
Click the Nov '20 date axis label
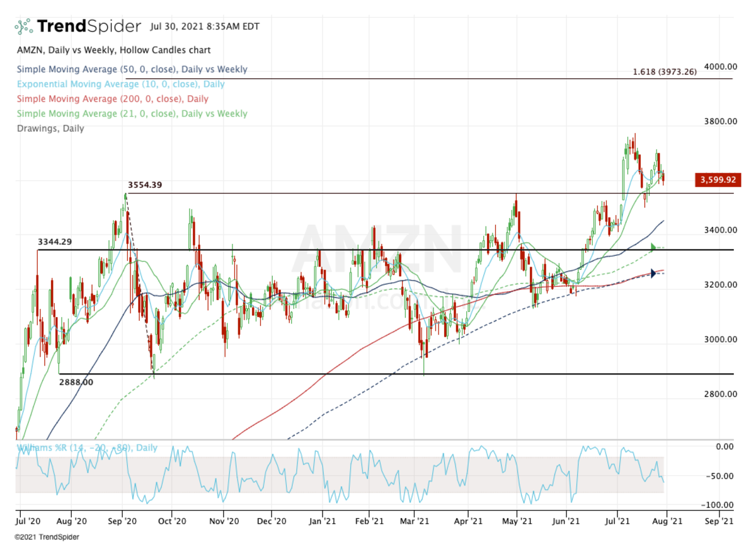click(224, 521)
